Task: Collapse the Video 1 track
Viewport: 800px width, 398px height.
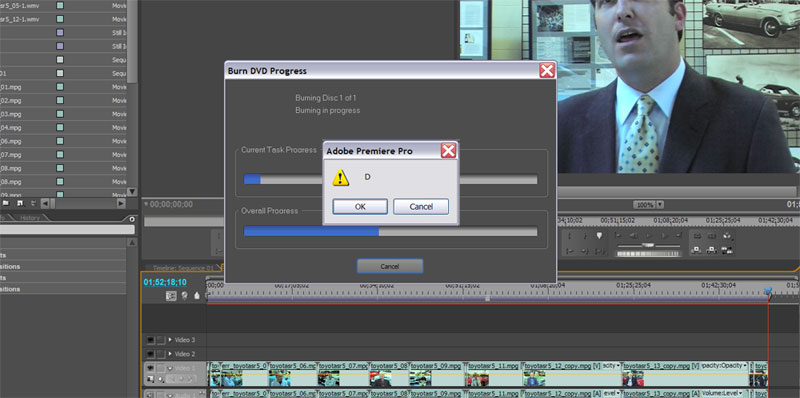Action: point(170,368)
